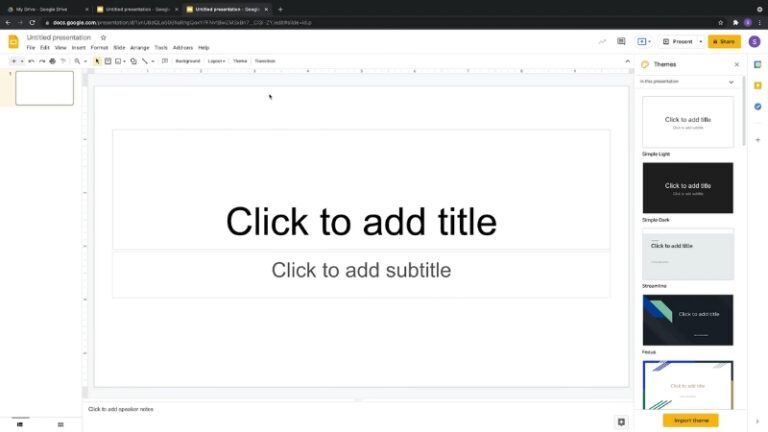
Task: Apply the Simple Dark theme
Action: tap(687, 187)
